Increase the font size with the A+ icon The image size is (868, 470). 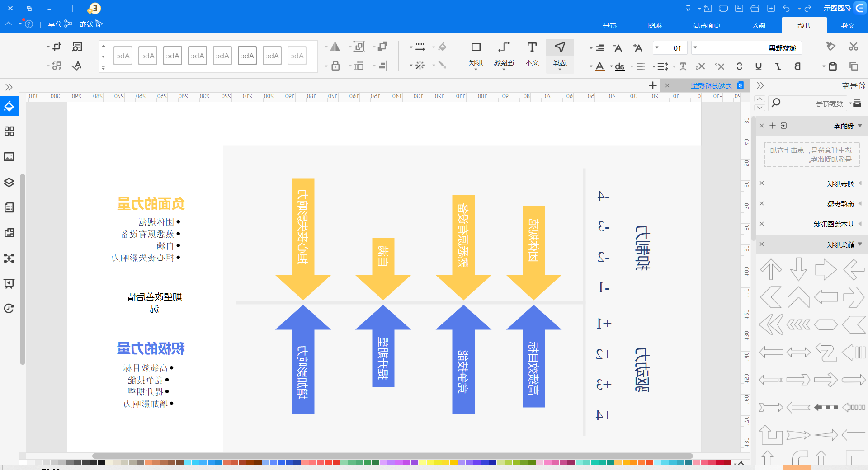pyautogui.click(x=637, y=47)
